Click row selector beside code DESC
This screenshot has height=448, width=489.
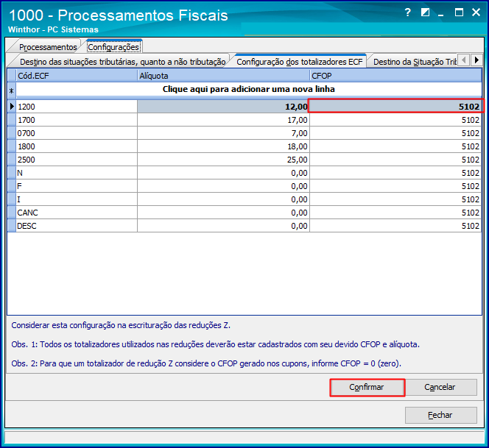click(x=12, y=226)
